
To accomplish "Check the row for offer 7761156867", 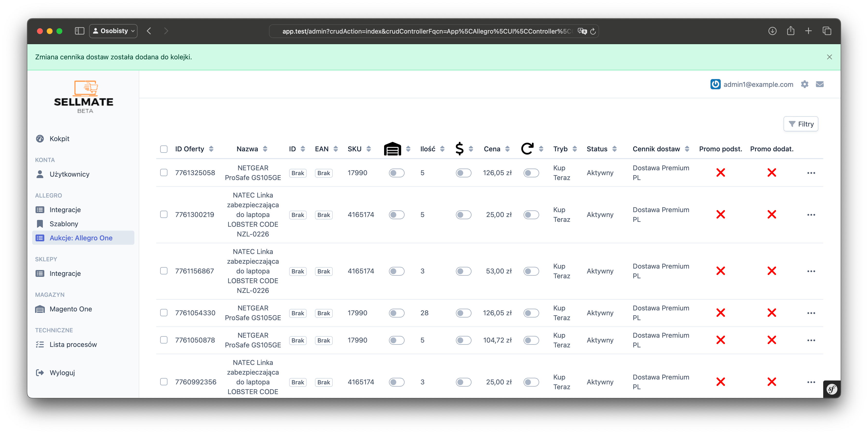I will click(164, 271).
